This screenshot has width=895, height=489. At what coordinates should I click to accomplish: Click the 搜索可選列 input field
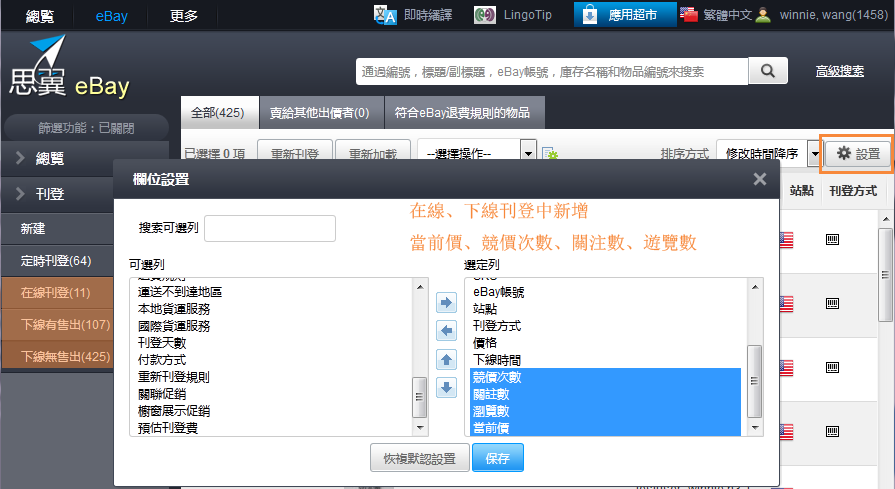270,228
